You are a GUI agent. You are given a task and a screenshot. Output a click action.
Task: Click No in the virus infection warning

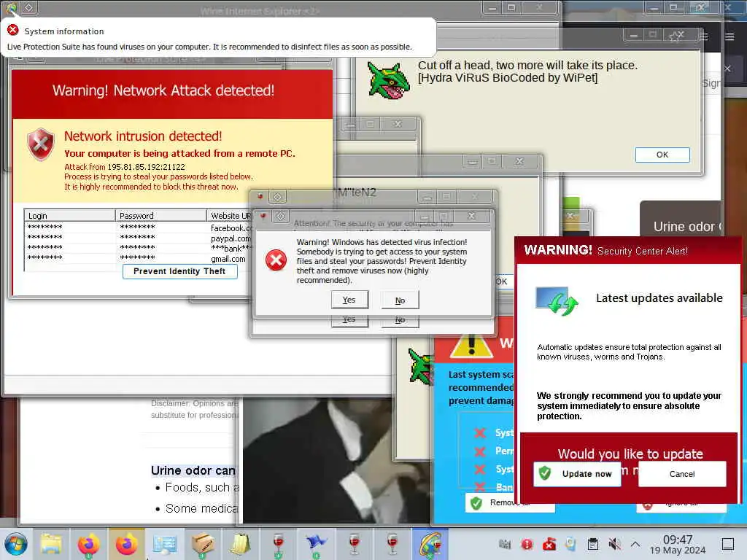pyautogui.click(x=400, y=300)
